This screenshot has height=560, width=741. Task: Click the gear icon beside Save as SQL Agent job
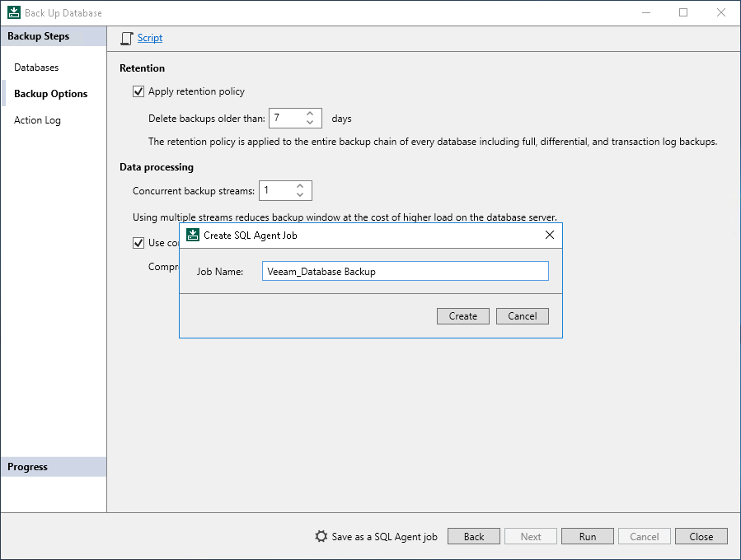coord(321,536)
